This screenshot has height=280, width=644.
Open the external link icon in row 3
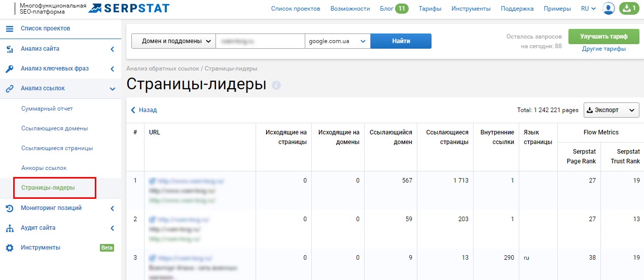click(x=152, y=258)
